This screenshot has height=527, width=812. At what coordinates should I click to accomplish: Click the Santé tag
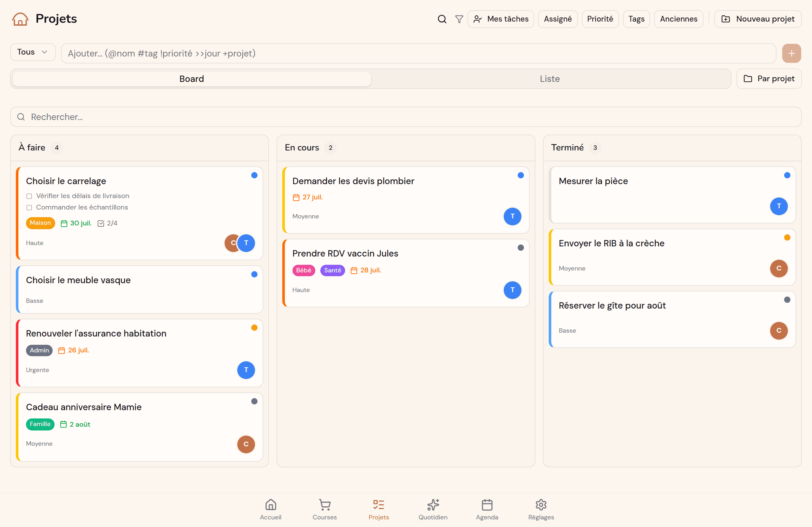333,270
